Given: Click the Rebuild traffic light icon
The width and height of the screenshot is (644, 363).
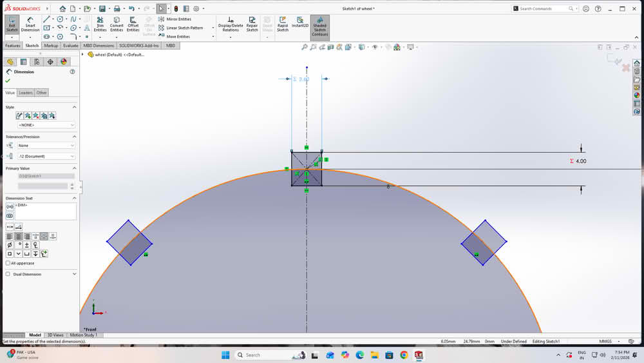Looking at the screenshot, I should (x=176, y=8).
